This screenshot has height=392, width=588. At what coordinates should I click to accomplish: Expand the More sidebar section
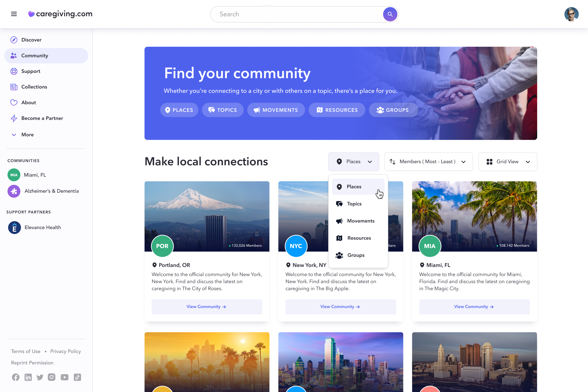point(23,135)
